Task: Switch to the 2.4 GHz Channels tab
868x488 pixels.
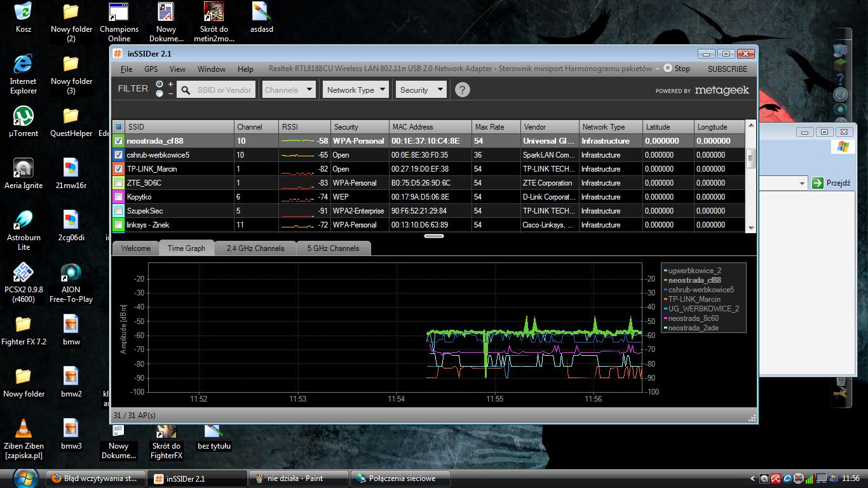Action: tap(255, 248)
